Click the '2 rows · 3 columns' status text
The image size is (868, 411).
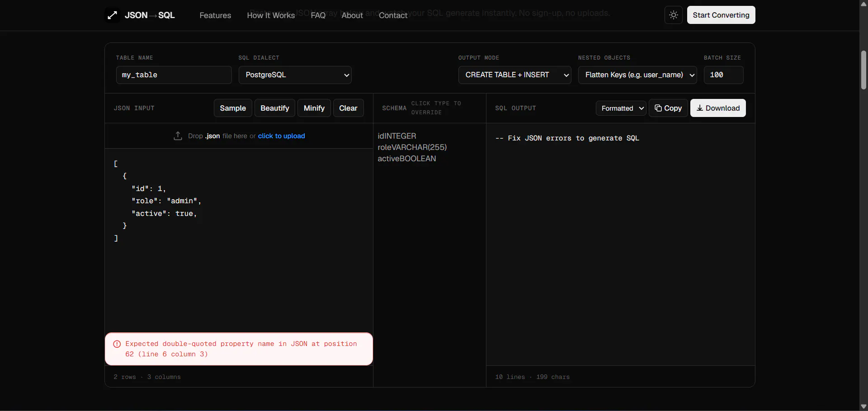pos(147,377)
